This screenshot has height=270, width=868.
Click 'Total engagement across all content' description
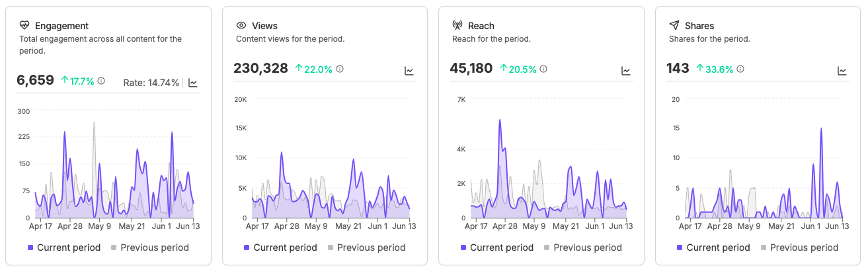[100, 45]
